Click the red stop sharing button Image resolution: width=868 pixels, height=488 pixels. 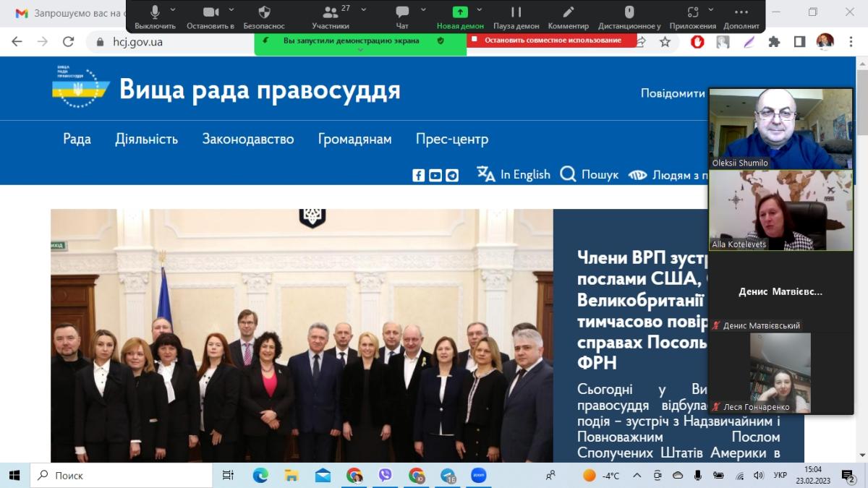point(553,40)
